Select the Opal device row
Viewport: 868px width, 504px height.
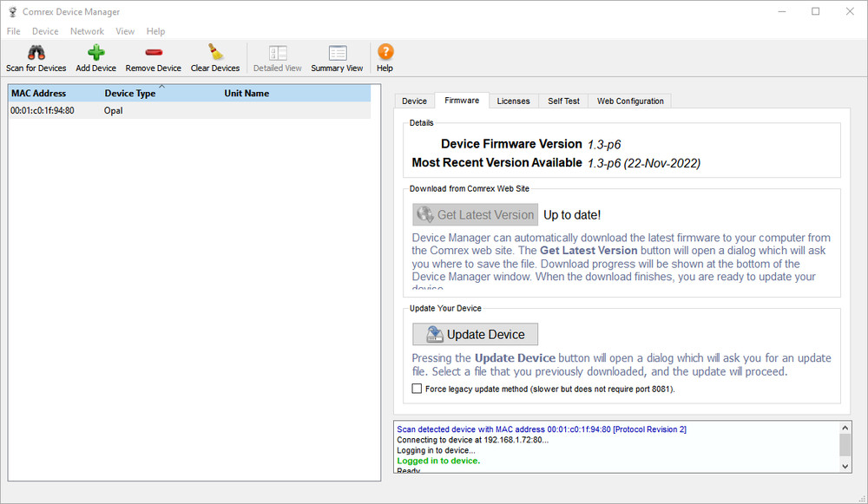tap(113, 111)
